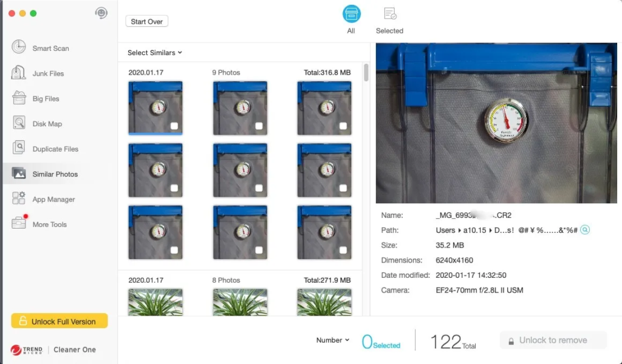Select the Big Files box icon
This screenshot has width=622, height=364.
click(19, 98)
